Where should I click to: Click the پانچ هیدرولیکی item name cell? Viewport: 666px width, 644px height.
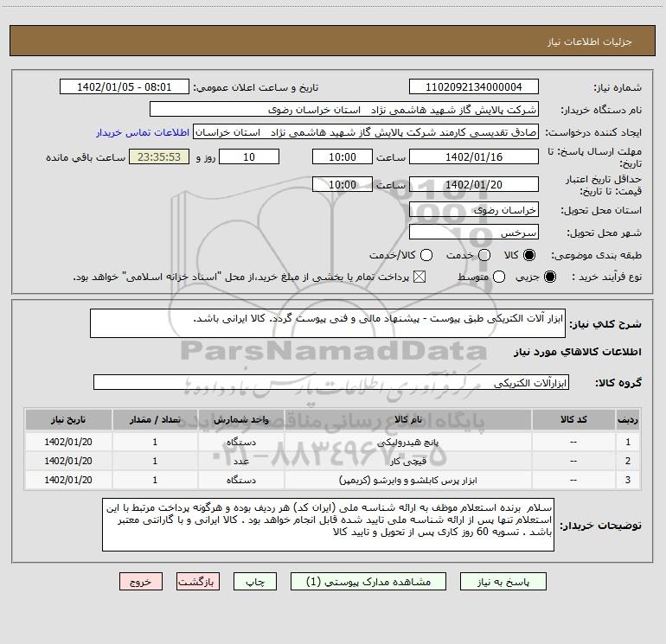tap(407, 442)
